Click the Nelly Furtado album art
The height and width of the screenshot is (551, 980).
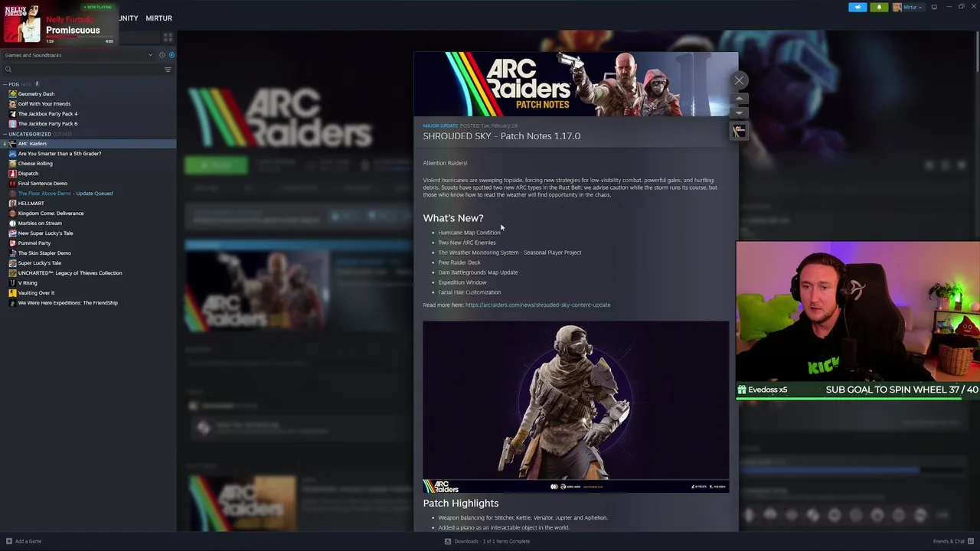click(x=22, y=23)
